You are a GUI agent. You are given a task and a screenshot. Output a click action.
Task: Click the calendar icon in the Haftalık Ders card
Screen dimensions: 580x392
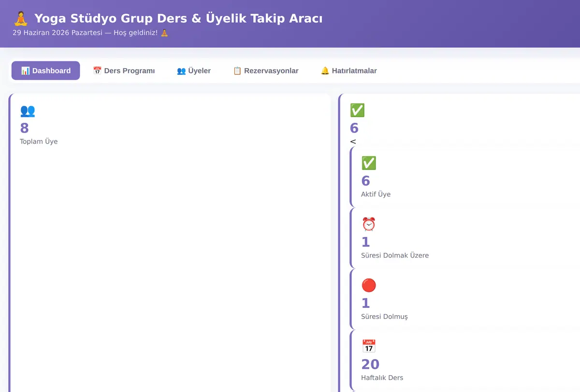[369, 347]
